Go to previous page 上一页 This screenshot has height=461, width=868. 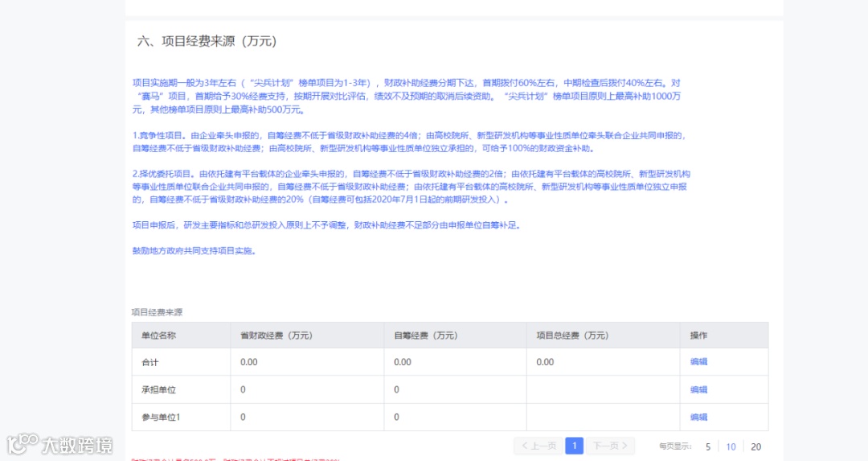[x=538, y=446]
